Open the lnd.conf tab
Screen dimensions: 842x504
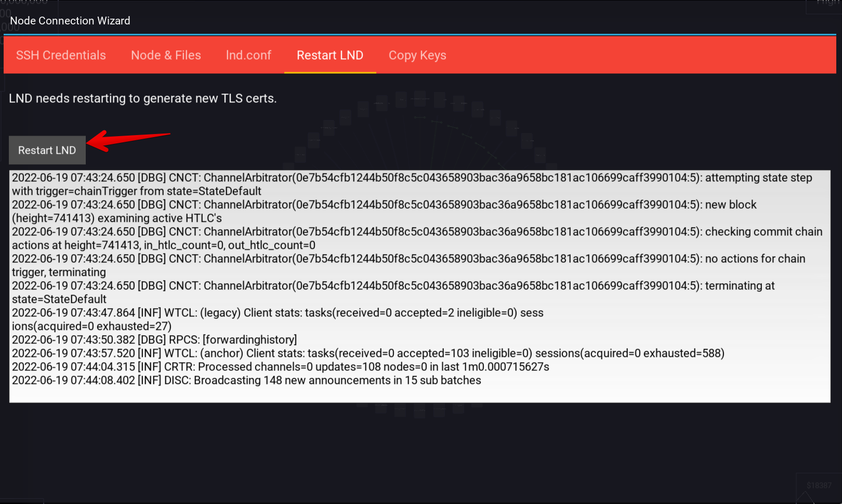[x=248, y=55]
